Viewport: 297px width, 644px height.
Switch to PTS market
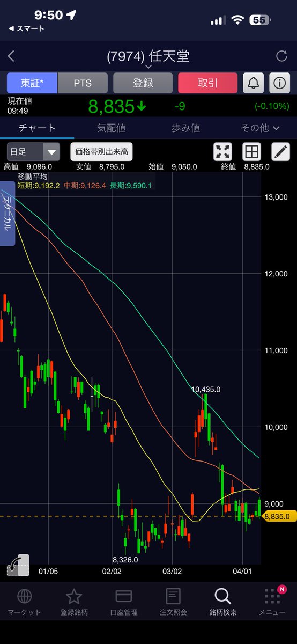point(83,83)
